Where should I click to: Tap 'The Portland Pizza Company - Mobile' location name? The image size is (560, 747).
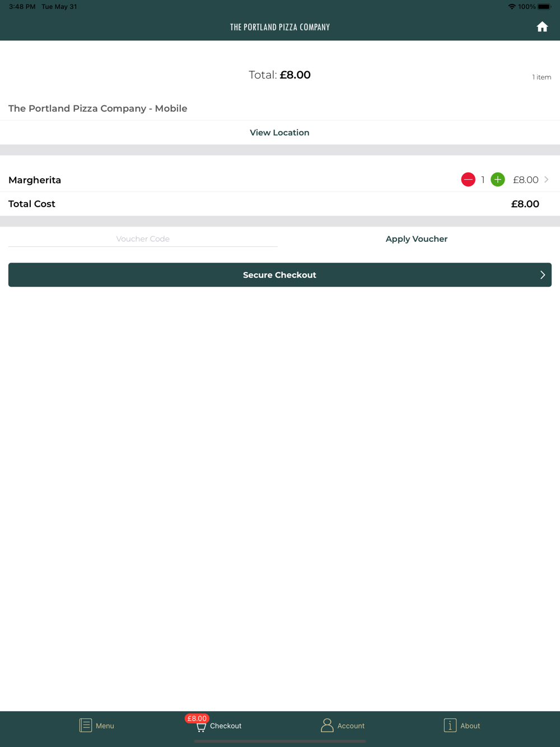point(98,109)
